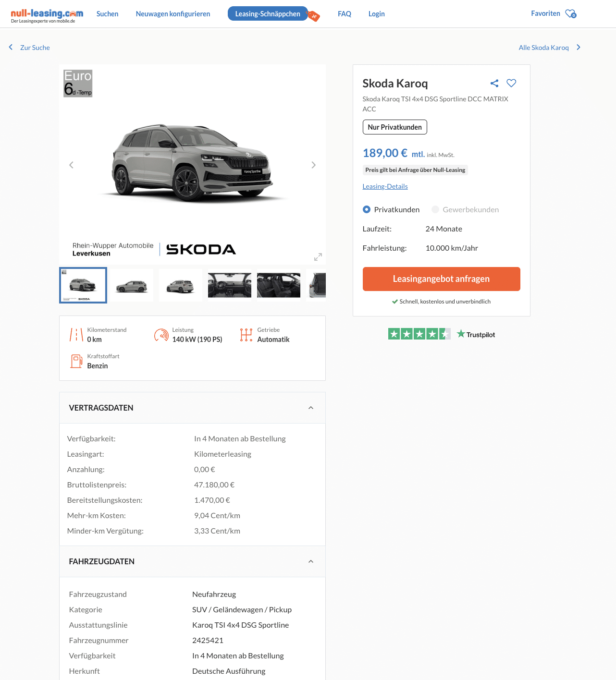Click the Euro 6d-Temp badge
This screenshot has width=616, height=680.
78,83
